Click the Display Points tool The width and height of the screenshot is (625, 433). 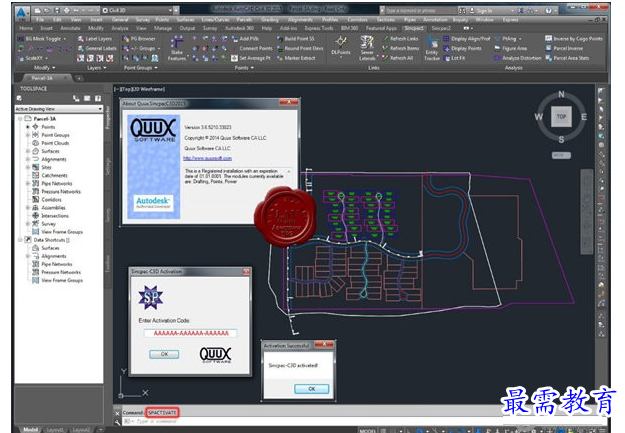tap(462, 48)
